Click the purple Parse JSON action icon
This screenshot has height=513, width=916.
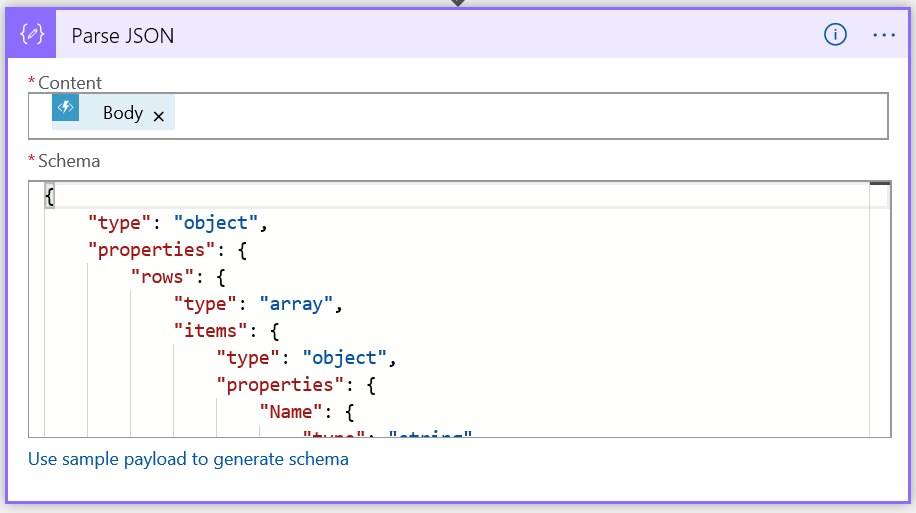click(32, 34)
